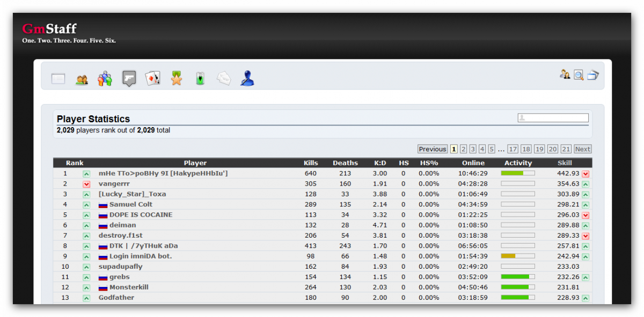The width and height of the screenshot is (644, 317).
Task: Go to page 2 of player list
Action: 464,149
